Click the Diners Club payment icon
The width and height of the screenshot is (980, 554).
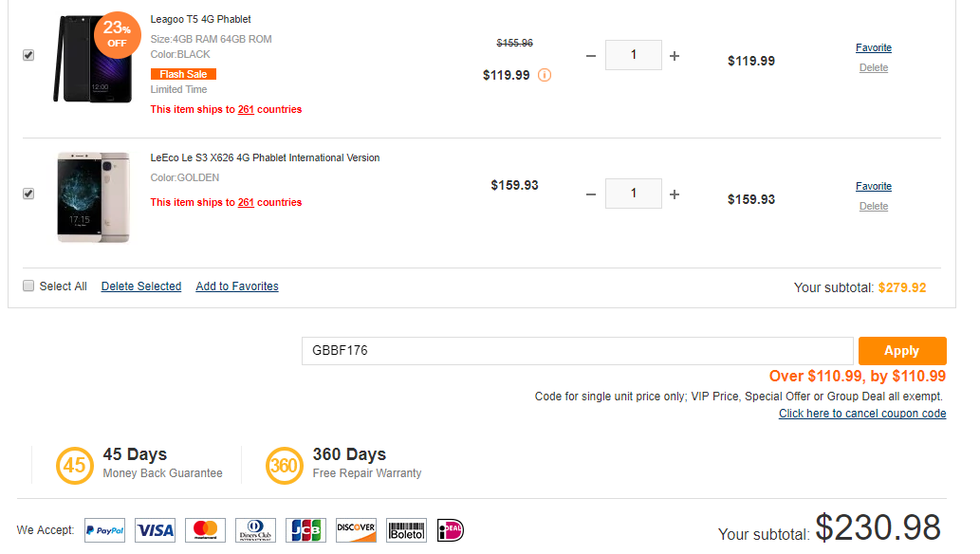(255, 530)
